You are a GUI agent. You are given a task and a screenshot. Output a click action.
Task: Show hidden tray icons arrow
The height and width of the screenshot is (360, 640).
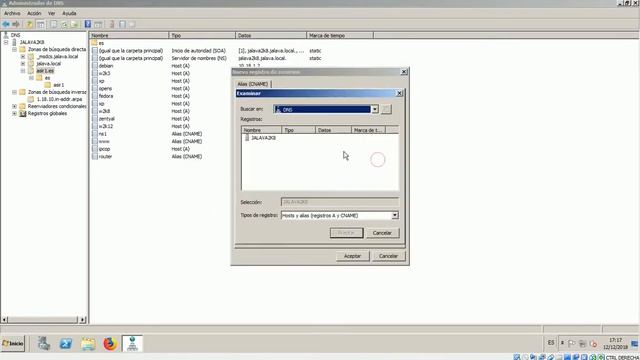(x=562, y=343)
